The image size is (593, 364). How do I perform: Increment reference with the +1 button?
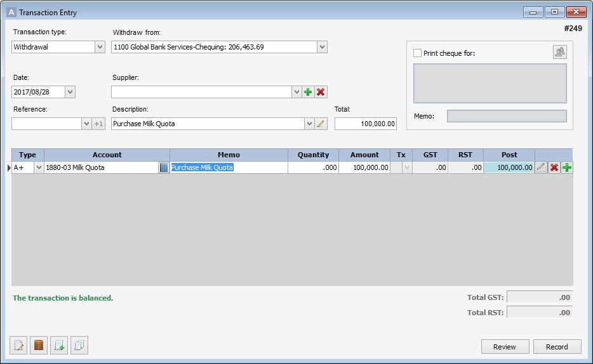98,124
